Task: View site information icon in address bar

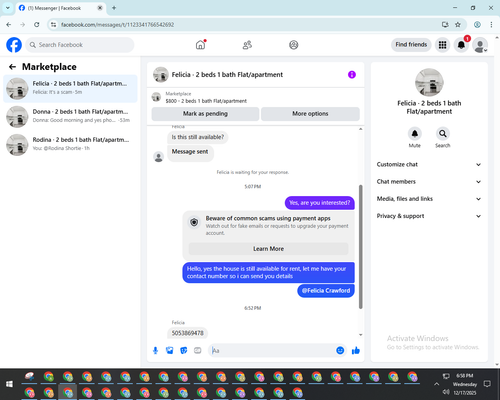Action: pos(53,25)
